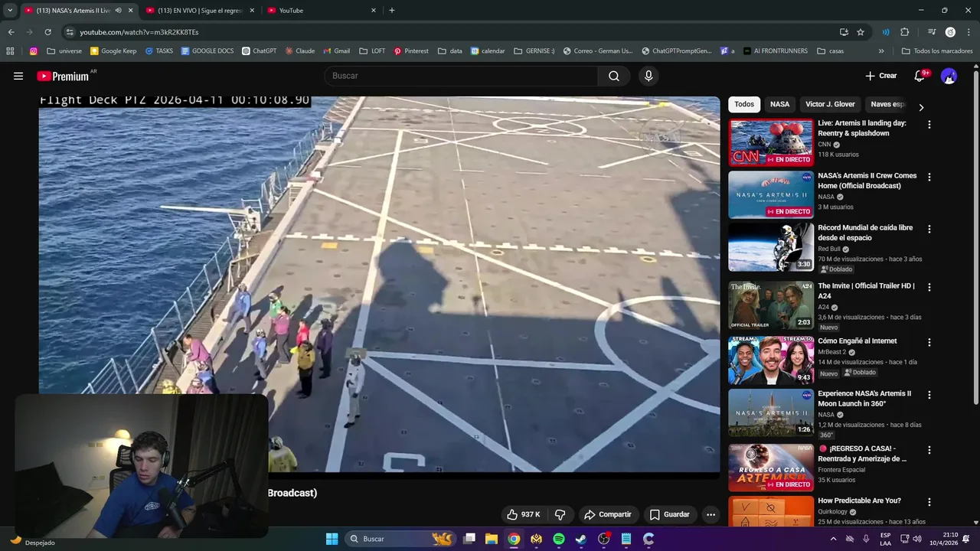Screen dimensions: 980x551
Task: Bookmark this page with the star icon
Action: (861, 32)
